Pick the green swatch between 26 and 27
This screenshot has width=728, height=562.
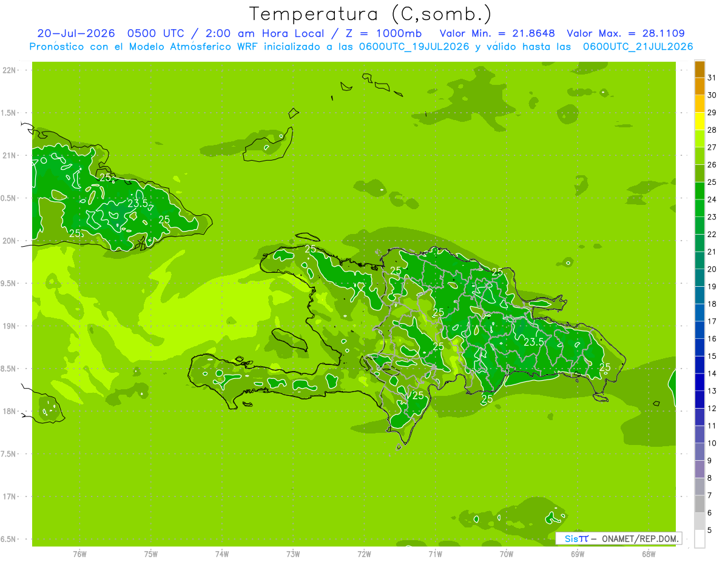[x=699, y=156]
